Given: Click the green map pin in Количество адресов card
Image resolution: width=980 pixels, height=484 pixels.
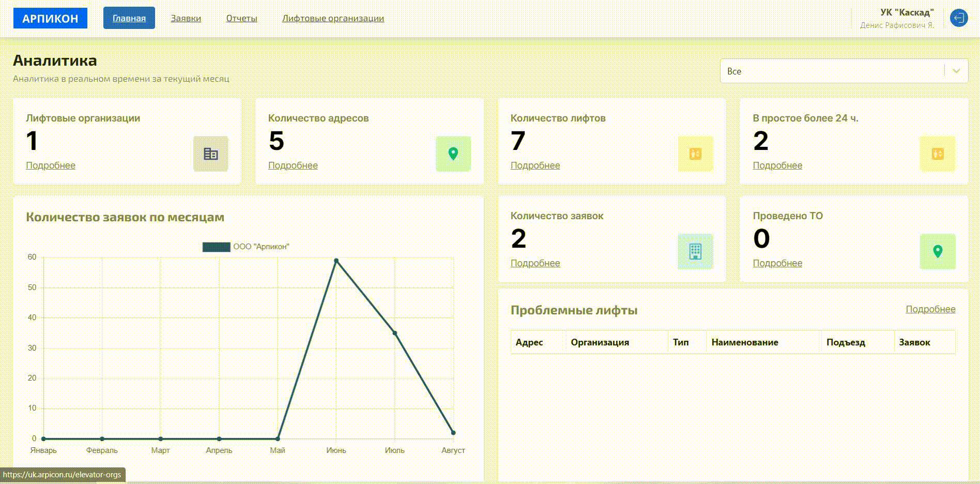Looking at the screenshot, I should (x=453, y=154).
